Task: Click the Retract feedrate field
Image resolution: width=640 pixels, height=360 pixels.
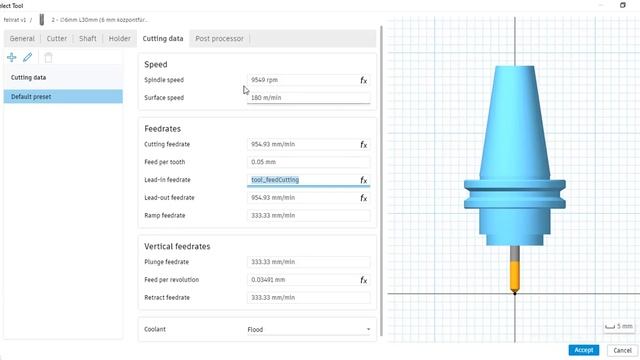Action: click(x=309, y=298)
